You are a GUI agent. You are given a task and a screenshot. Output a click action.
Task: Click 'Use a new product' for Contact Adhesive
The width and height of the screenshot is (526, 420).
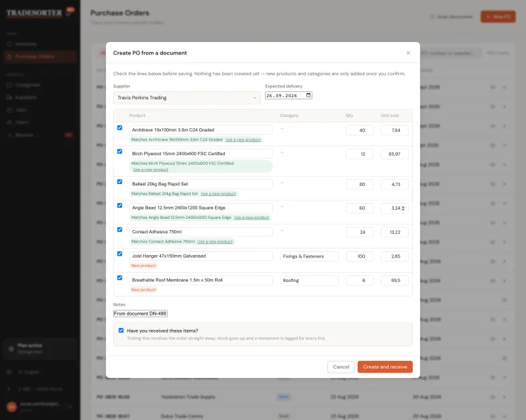click(215, 241)
